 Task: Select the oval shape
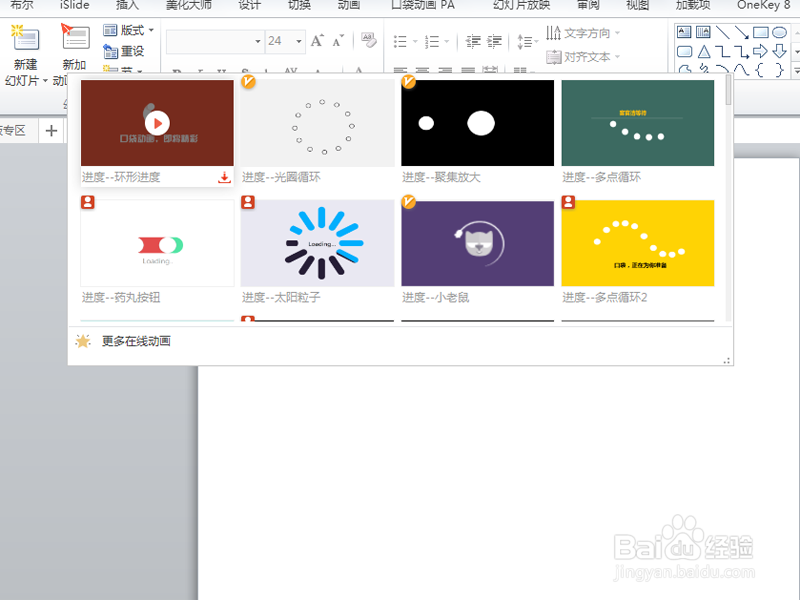[780, 32]
